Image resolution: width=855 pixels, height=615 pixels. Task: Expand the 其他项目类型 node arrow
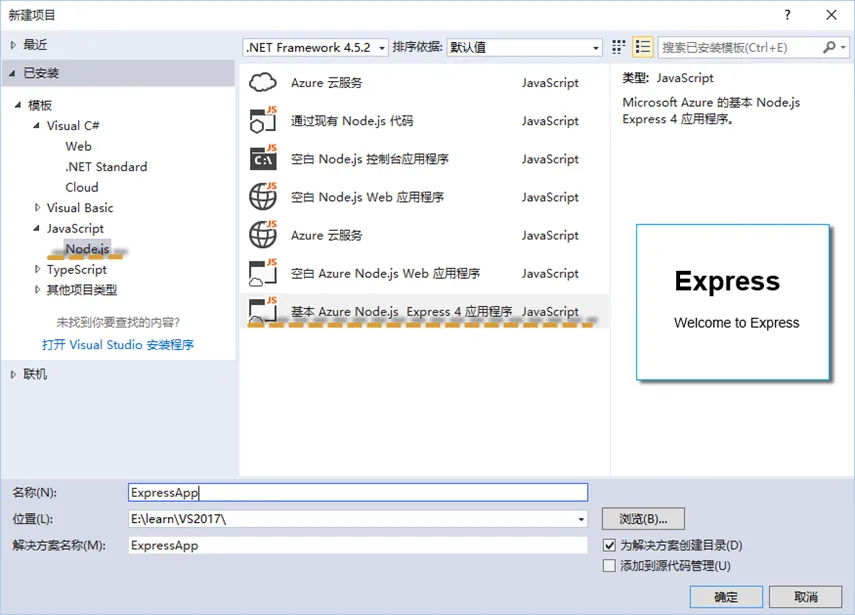37,290
